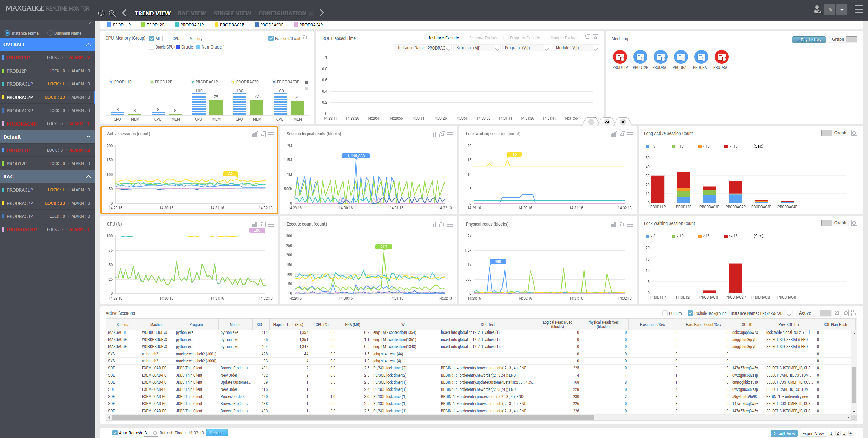
Task: Open the Schema (All) dropdown
Action: click(x=477, y=48)
